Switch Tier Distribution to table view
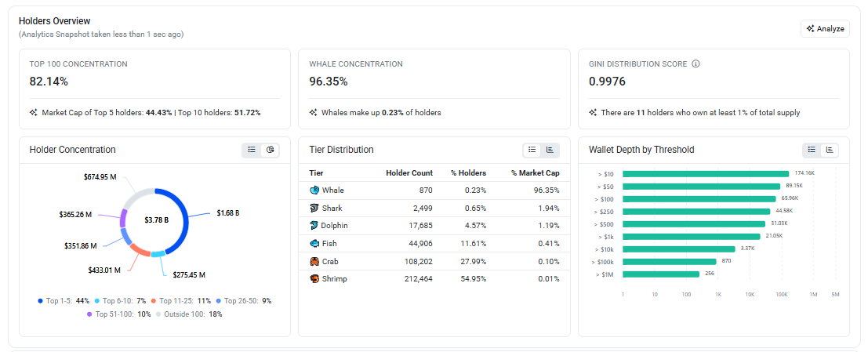Image resolution: width=868 pixels, height=352 pixels. (532, 150)
